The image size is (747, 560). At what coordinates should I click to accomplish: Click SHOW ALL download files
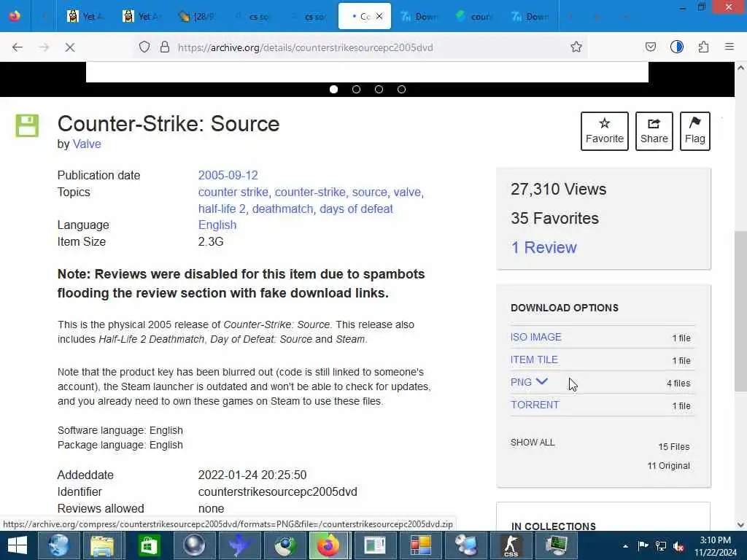(532, 443)
